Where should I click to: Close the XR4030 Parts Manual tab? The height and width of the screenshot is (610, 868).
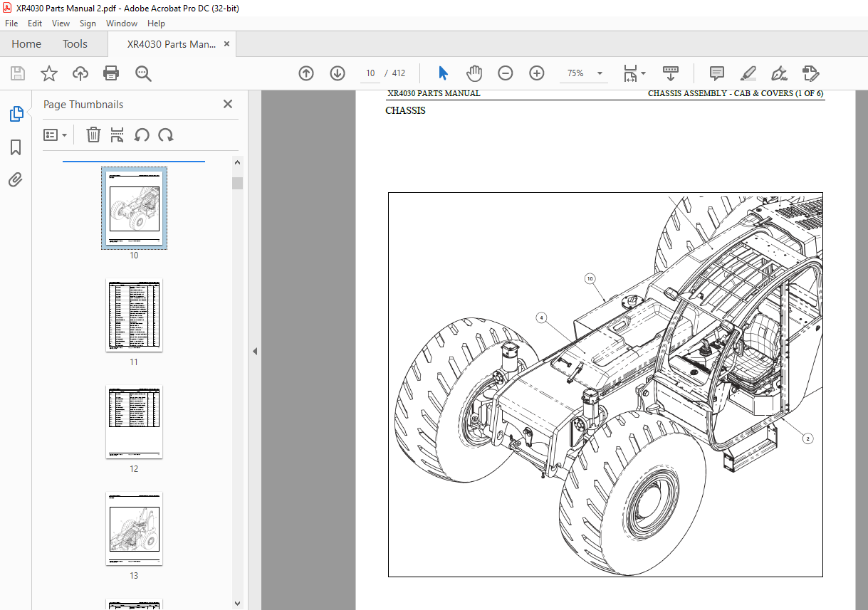[x=227, y=43]
